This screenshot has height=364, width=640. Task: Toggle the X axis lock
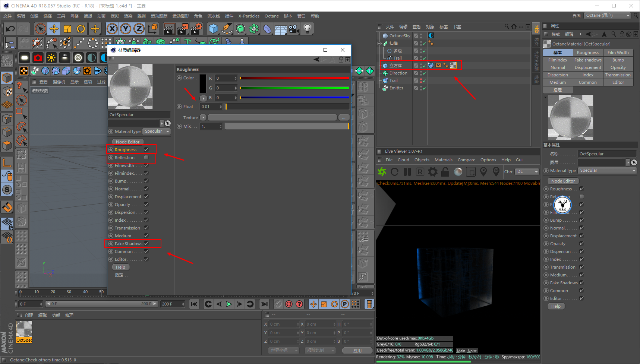tap(112, 29)
